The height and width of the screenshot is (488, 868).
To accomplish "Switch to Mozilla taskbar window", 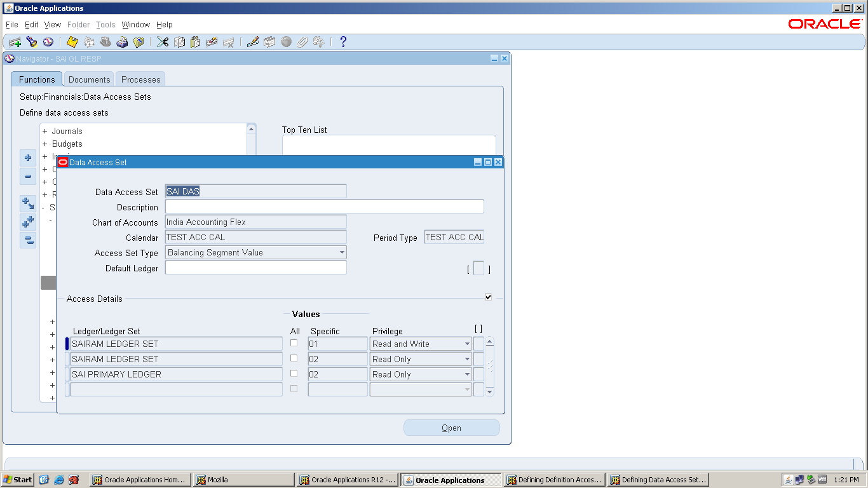I will (244, 480).
